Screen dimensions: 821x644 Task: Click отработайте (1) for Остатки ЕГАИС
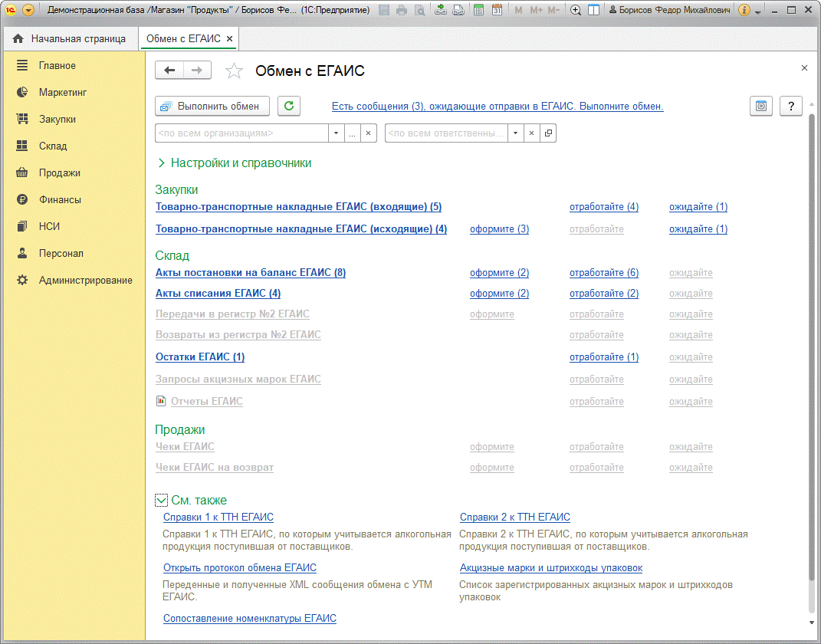604,357
